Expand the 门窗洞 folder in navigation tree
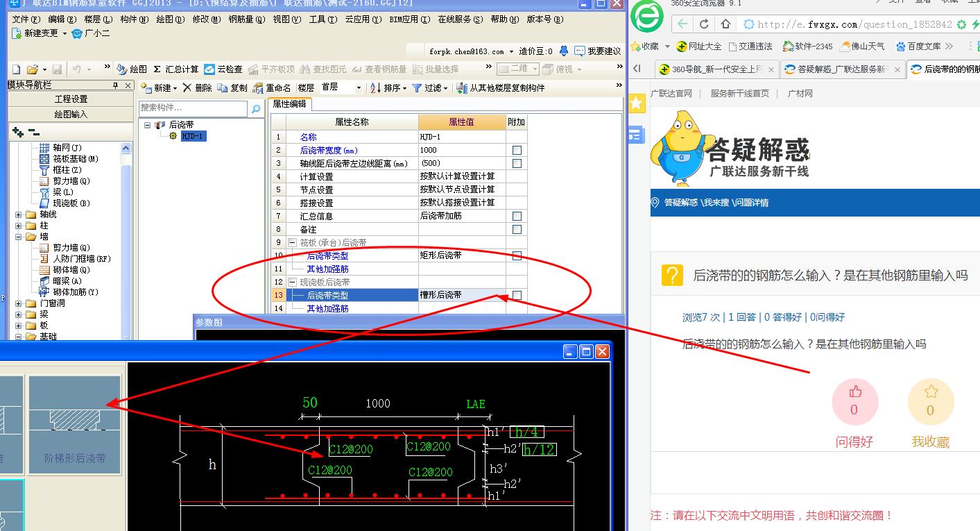This screenshot has height=531, width=980. click(x=19, y=303)
